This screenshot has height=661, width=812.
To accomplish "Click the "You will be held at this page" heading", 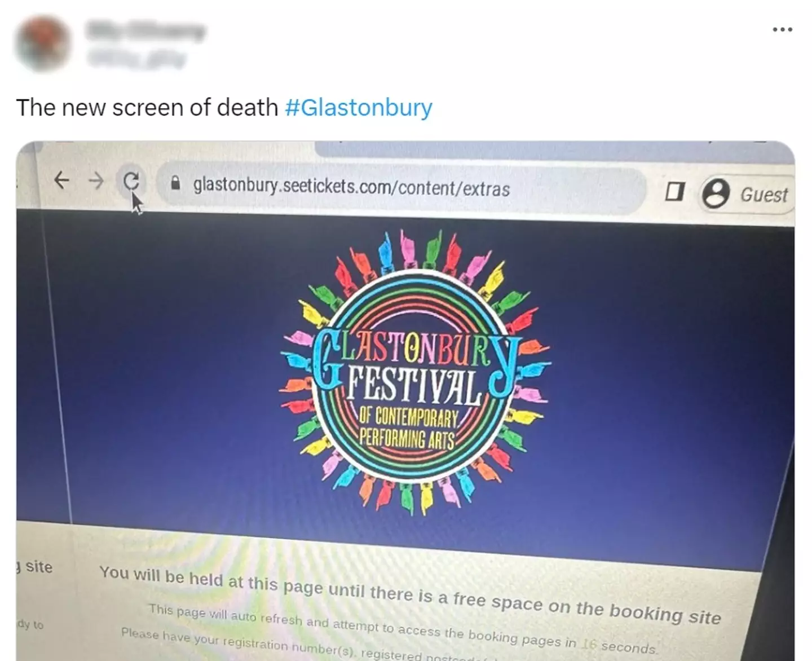I will click(410, 594).
